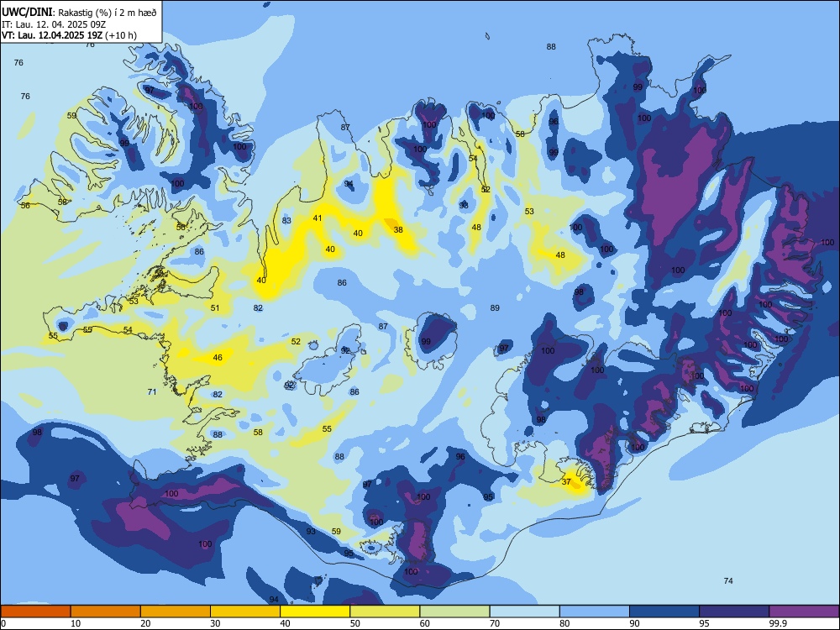Viewport: 840px width, 630px height.
Task: Click the 'IT: Lau. 12. 04. 2025 09Z' line
Action: tap(54, 24)
